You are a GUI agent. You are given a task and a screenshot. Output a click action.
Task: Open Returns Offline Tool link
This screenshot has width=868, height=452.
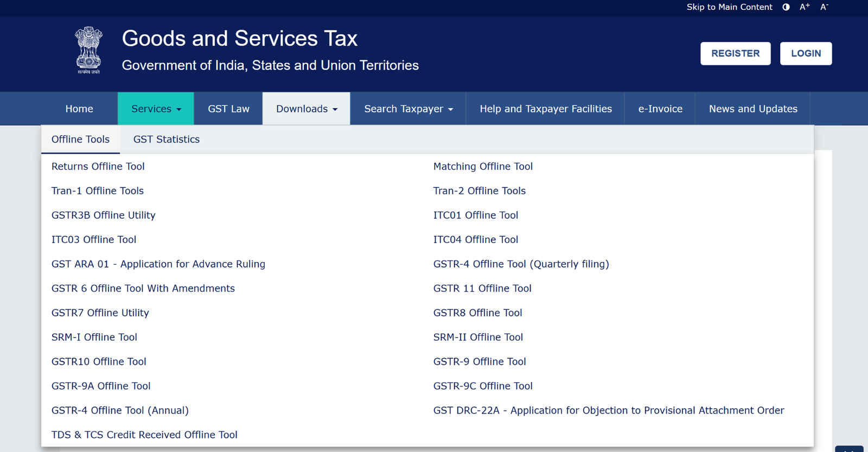98,167
